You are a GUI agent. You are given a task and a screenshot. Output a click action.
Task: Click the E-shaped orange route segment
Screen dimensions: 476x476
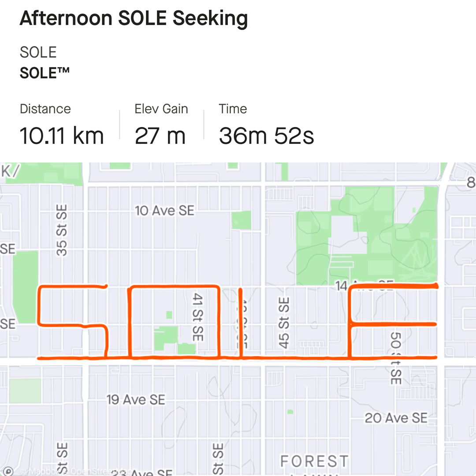click(x=350, y=322)
